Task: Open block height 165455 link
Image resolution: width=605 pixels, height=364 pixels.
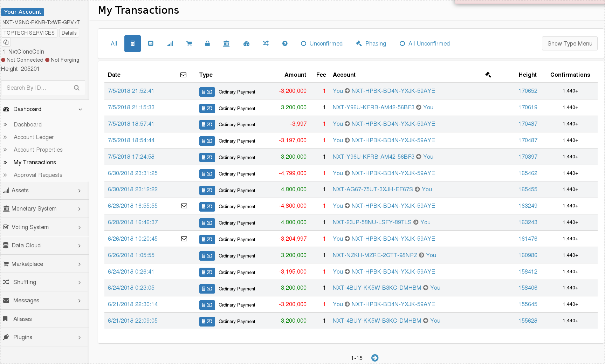Action: point(528,189)
